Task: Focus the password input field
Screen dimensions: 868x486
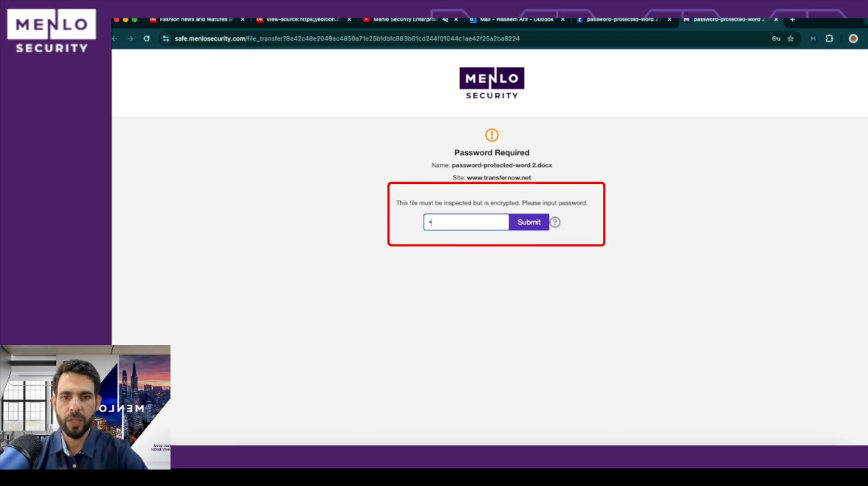Action: 466,222
